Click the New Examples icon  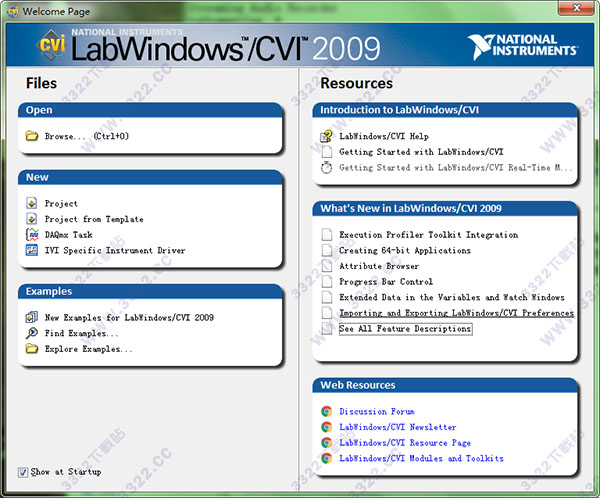pyautogui.click(x=32, y=317)
